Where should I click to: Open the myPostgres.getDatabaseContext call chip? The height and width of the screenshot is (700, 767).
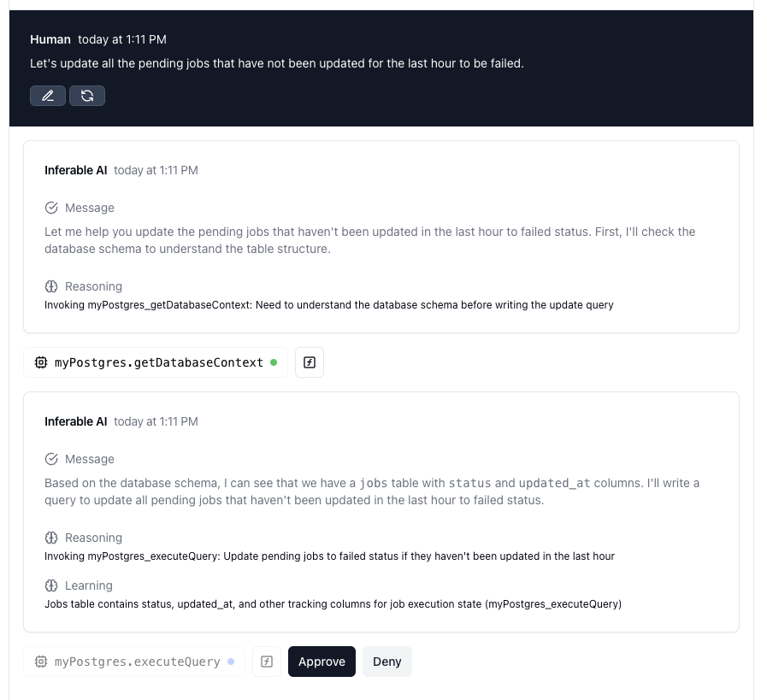click(156, 362)
